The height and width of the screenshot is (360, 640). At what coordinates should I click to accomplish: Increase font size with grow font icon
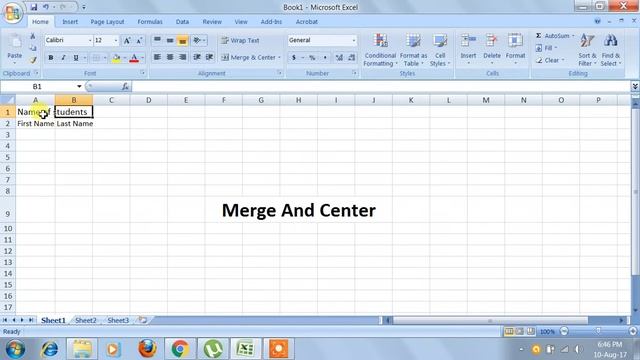127,40
